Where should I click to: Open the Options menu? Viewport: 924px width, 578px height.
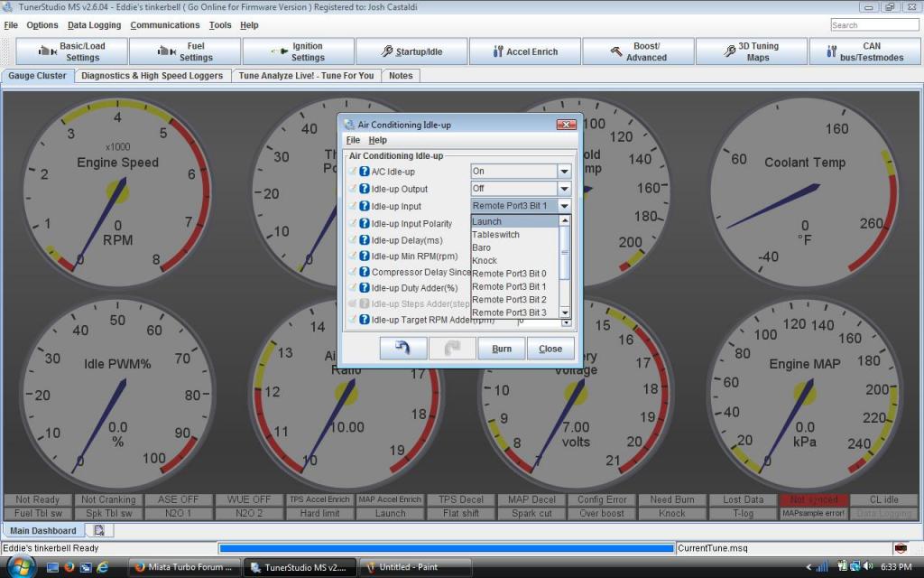click(x=42, y=25)
